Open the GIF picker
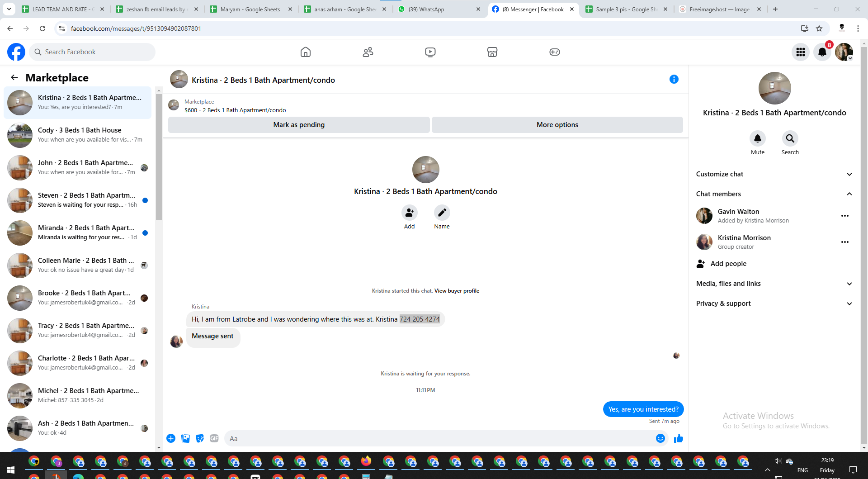The image size is (868, 479). [x=214, y=438]
